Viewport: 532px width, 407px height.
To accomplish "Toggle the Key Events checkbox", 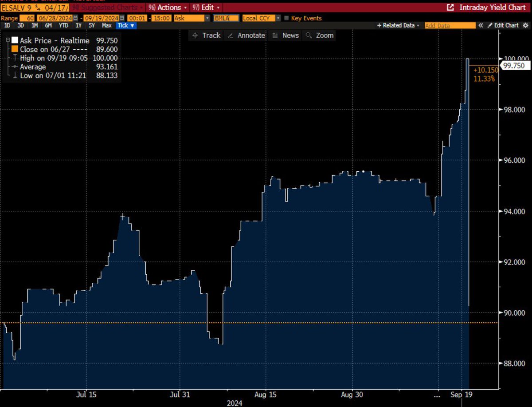I will (286, 18).
